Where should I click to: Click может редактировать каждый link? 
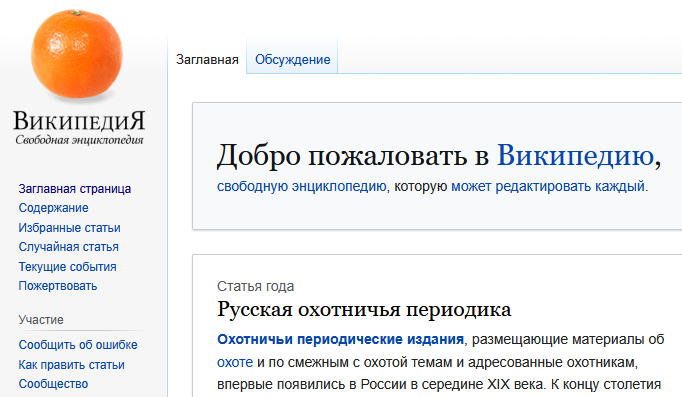tap(548, 186)
